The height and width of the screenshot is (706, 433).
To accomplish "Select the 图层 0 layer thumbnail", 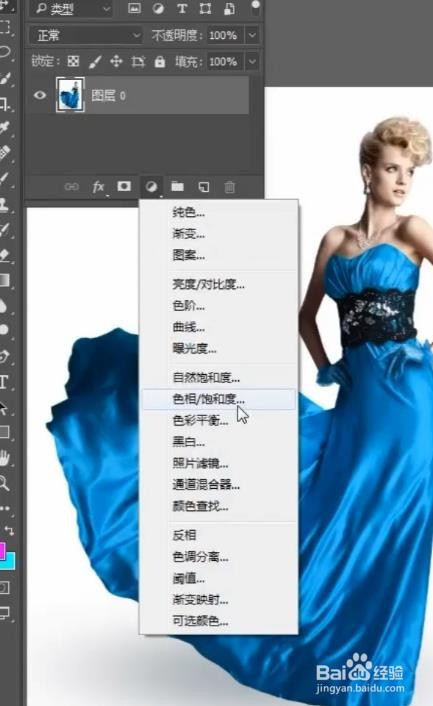I will pyautogui.click(x=70, y=95).
